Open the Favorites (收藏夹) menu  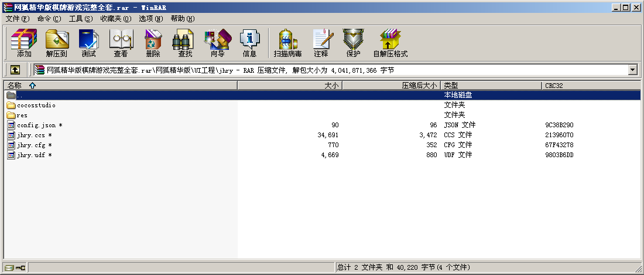115,19
